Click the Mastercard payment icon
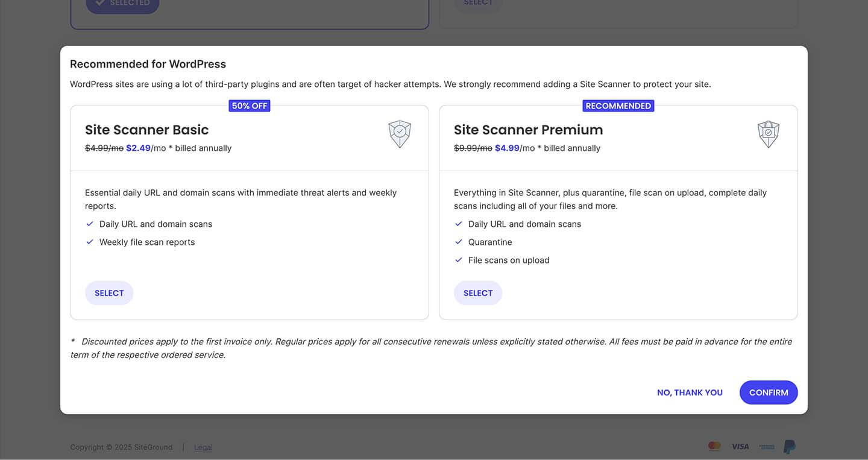868x460 pixels. click(x=714, y=446)
